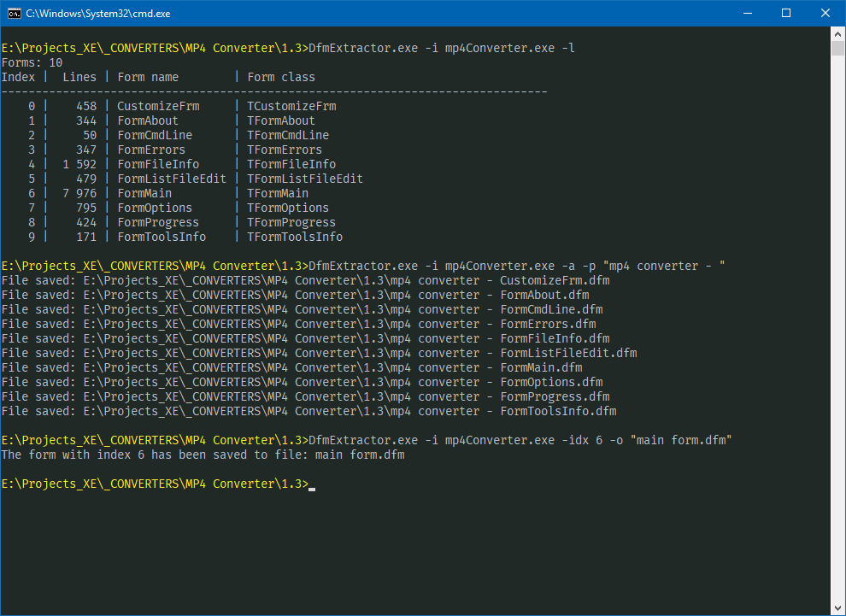Click the 'form with index 6 has been saved' message
Screen dimensions: 846x616
pyautogui.click(x=203, y=455)
